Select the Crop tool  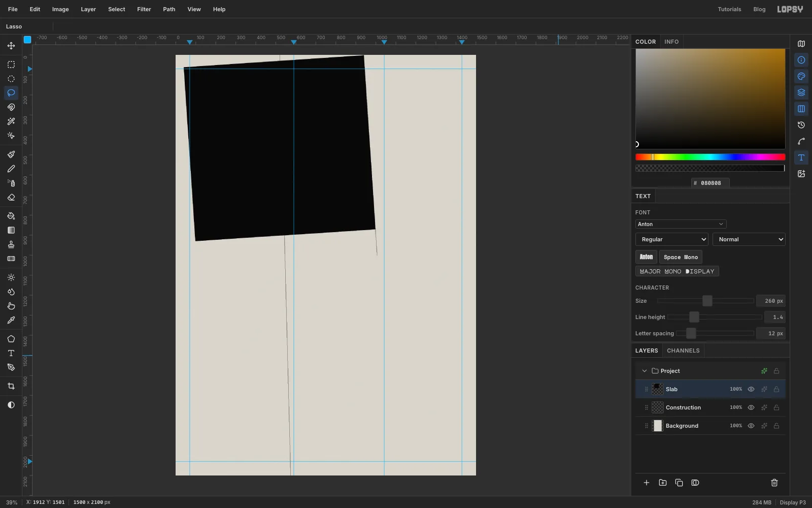click(11, 386)
